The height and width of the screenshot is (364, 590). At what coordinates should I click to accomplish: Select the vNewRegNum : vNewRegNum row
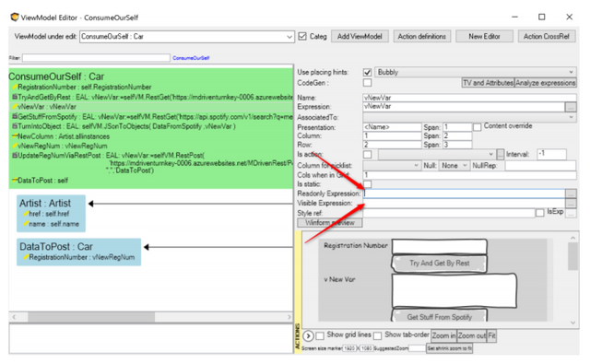click(x=63, y=146)
